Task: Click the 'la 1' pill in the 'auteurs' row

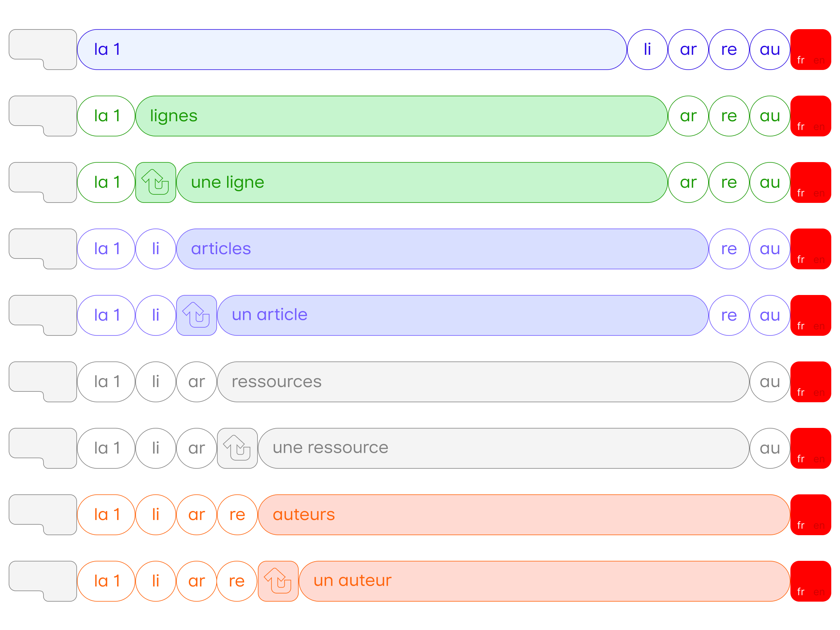Action: (x=106, y=515)
